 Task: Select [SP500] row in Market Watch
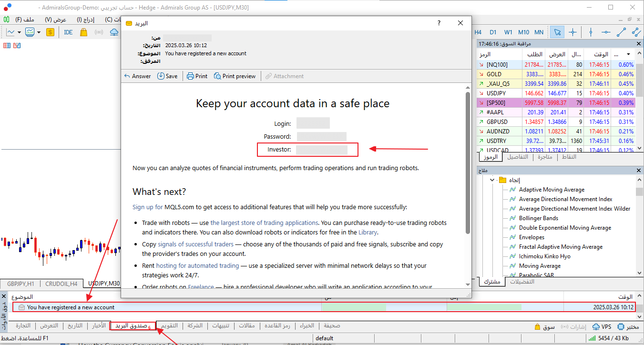(556, 103)
